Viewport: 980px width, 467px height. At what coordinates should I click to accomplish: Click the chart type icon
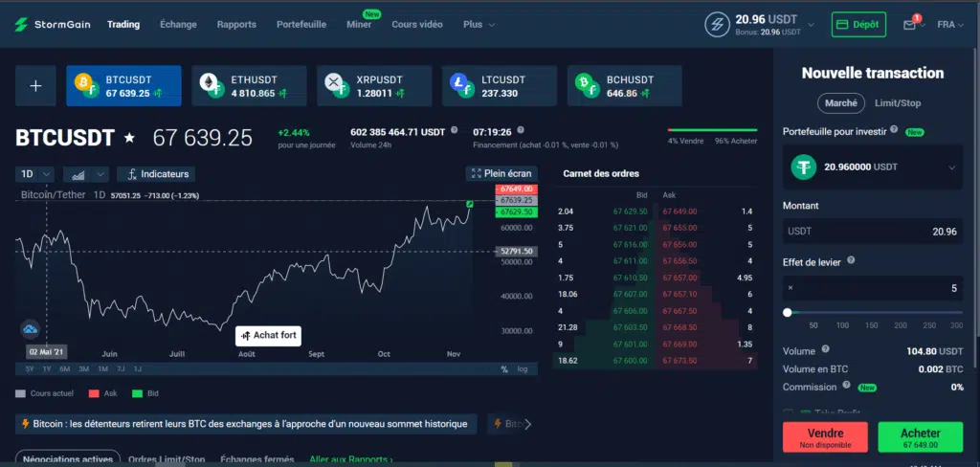78,174
